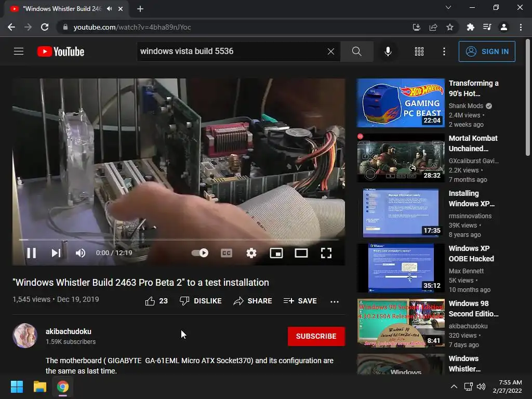Open the player settings gear
This screenshot has width=532, height=399.
(251, 253)
